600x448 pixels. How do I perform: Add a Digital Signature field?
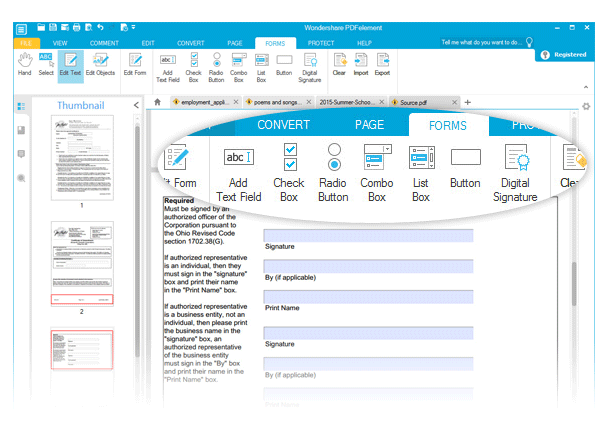coord(310,68)
